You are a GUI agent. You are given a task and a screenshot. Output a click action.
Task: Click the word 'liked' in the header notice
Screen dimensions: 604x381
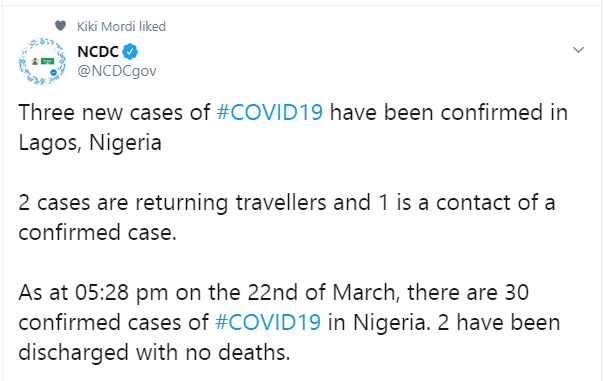pyautogui.click(x=152, y=26)
